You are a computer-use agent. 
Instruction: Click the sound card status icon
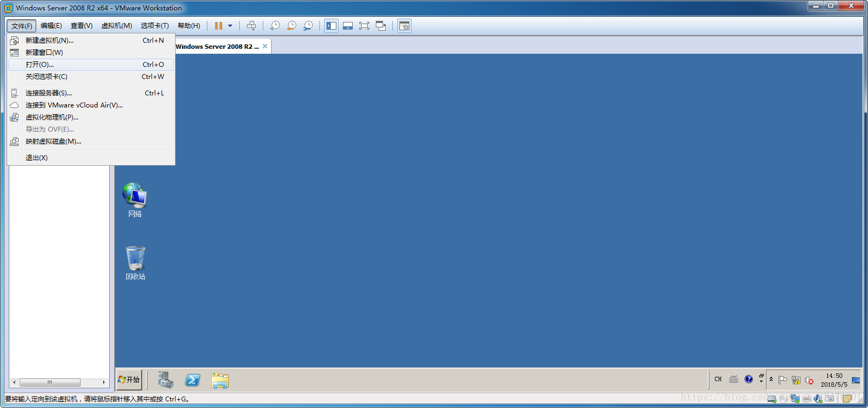pos(818,399)
